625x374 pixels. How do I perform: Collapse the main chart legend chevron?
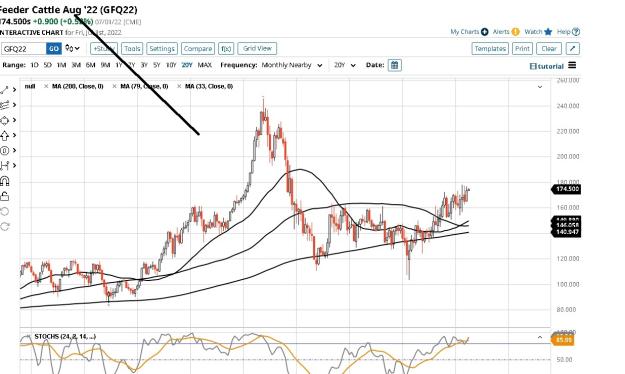click(540, 87)
